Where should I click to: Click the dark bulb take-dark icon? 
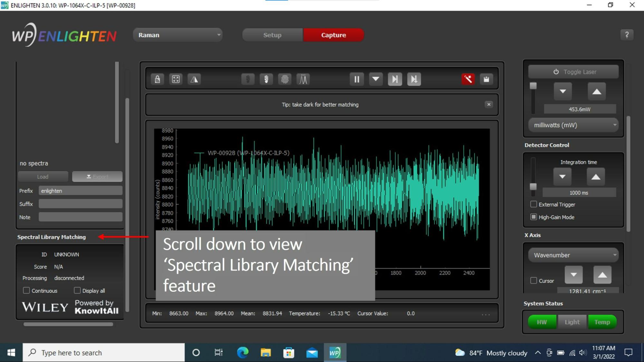pos(248,79)
